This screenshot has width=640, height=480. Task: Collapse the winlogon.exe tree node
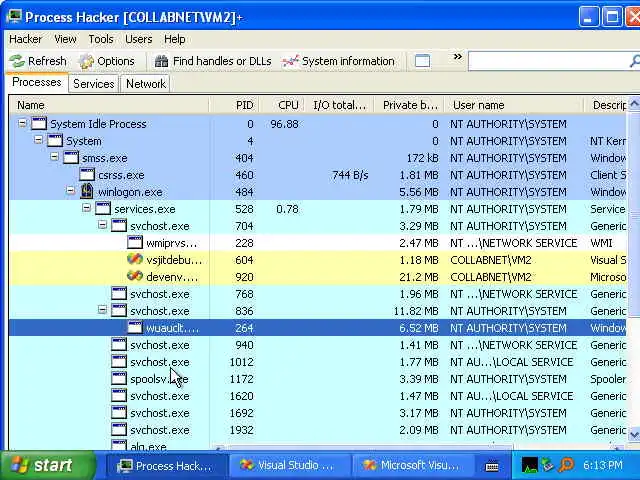coord(71,191)
